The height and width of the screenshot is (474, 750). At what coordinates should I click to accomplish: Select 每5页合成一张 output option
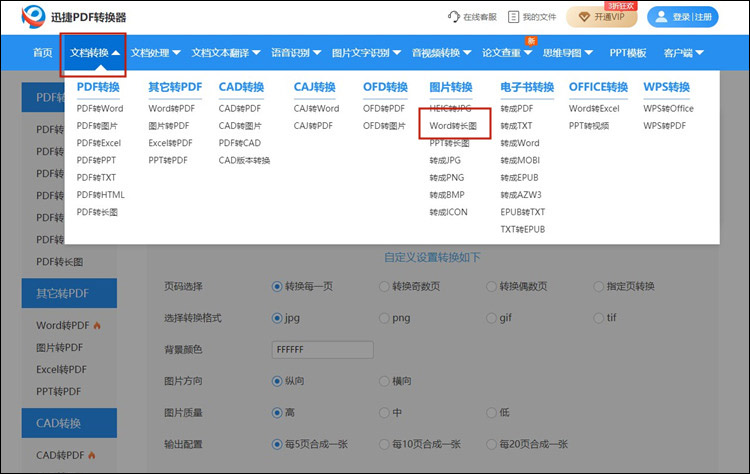(x=277, y=444)
